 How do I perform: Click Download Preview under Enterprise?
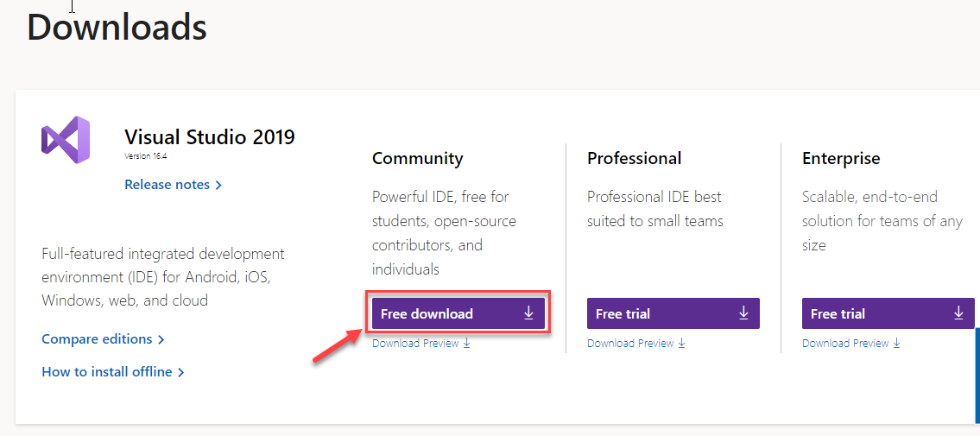(851, 344)
